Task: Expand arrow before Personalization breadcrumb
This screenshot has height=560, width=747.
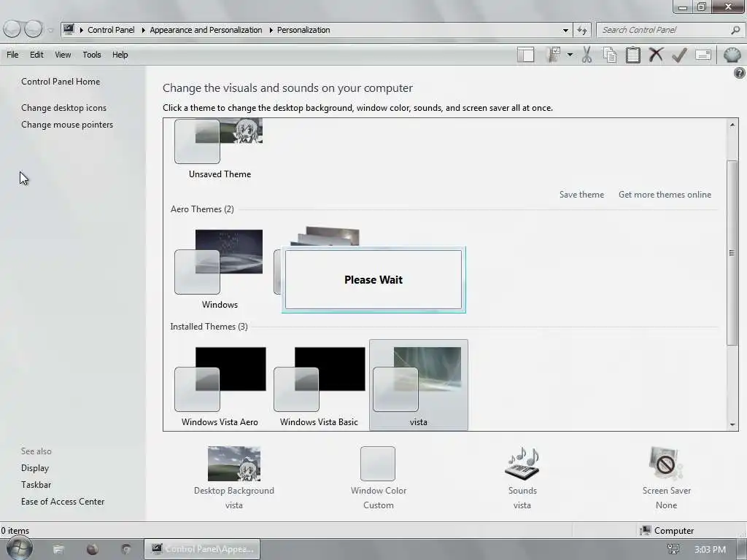Action: pyautogui.click(x=271, y=30)
